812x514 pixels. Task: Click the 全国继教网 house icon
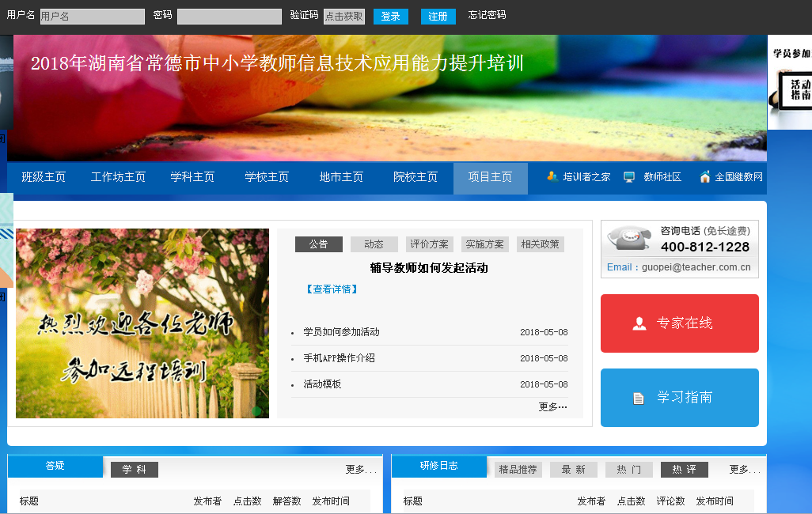(x=704, y=177)
